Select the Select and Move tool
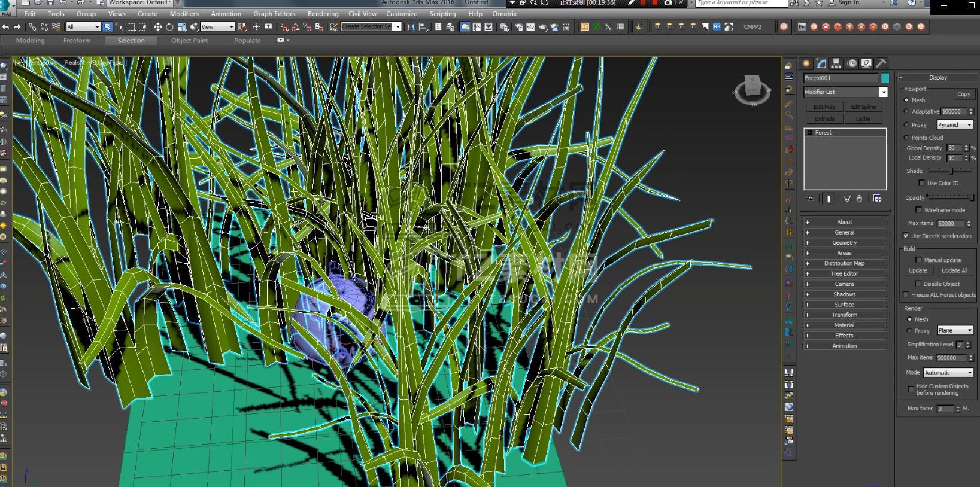980x487 pixels. [x=158, y=27]
